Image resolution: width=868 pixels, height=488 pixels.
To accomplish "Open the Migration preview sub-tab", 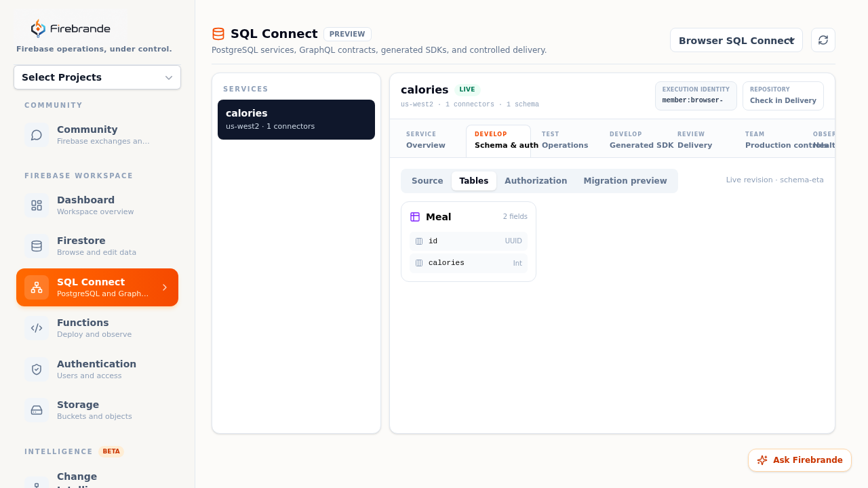I will click(x=625, y=181).
